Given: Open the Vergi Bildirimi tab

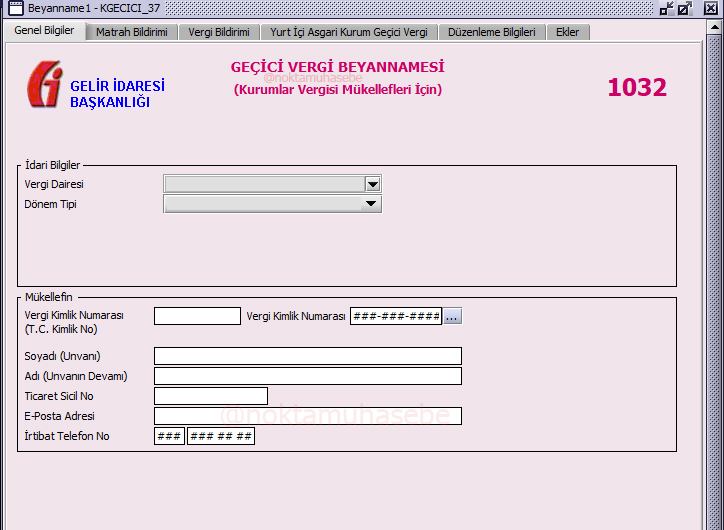Looking at the screenshot, I should coord(219,32).
